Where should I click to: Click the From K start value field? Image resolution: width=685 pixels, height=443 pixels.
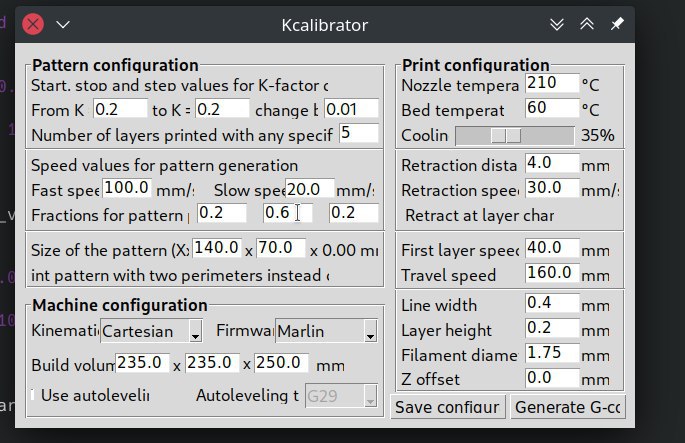(x=120, y=108)
